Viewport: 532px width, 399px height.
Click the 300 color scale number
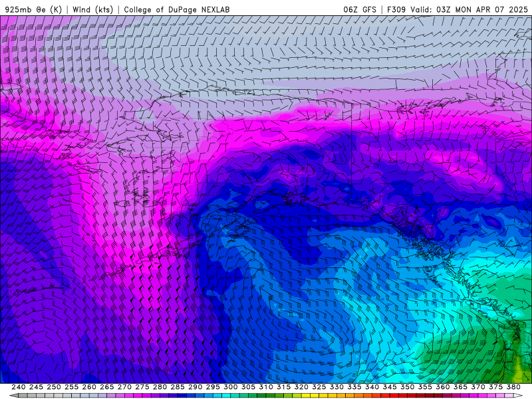231,387
